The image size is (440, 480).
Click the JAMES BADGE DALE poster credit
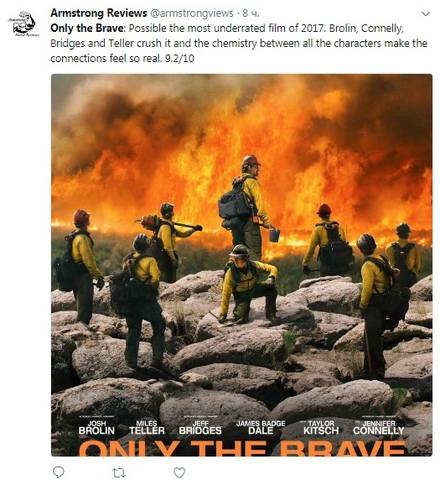pyautogui.click(x=261, y=428)
